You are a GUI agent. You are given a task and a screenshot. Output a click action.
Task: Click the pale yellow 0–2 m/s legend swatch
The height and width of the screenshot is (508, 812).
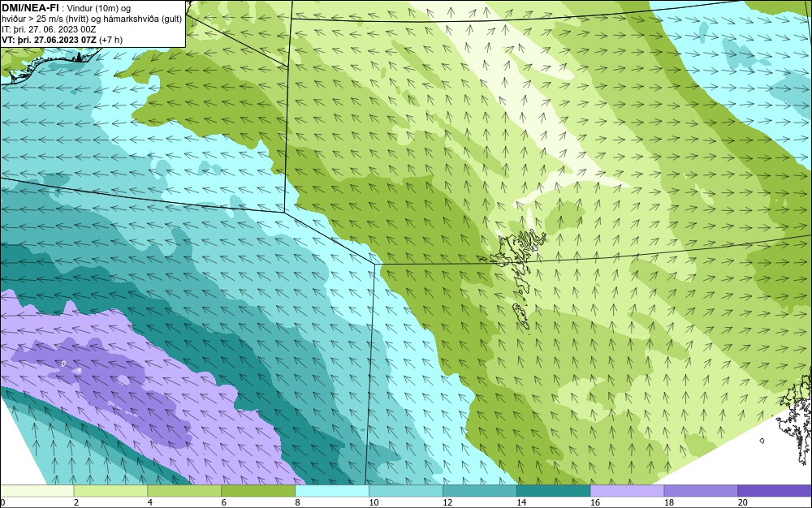pyautogui.click(x=37, y=490)
